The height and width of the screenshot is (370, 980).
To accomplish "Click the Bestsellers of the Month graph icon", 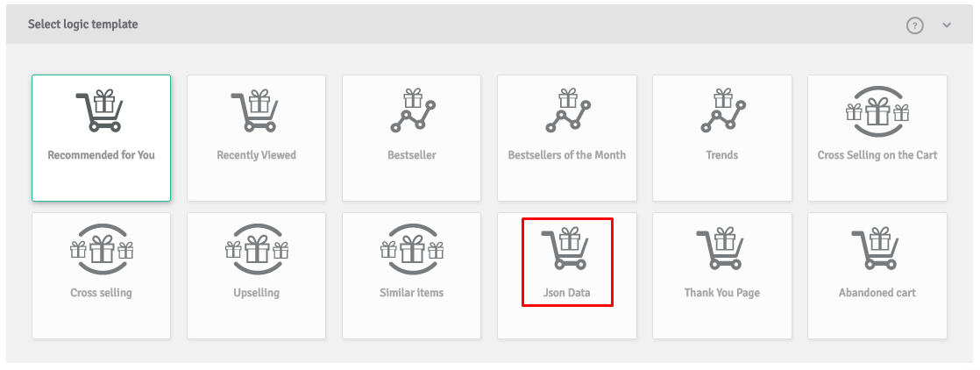I will point(567,110).
